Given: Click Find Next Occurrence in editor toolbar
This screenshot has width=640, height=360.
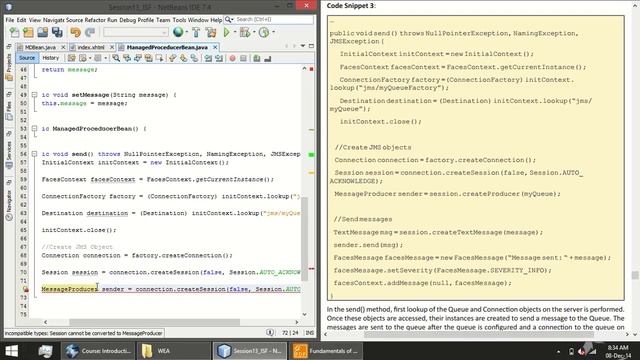Looking at the screenshot, I should 138,58.
